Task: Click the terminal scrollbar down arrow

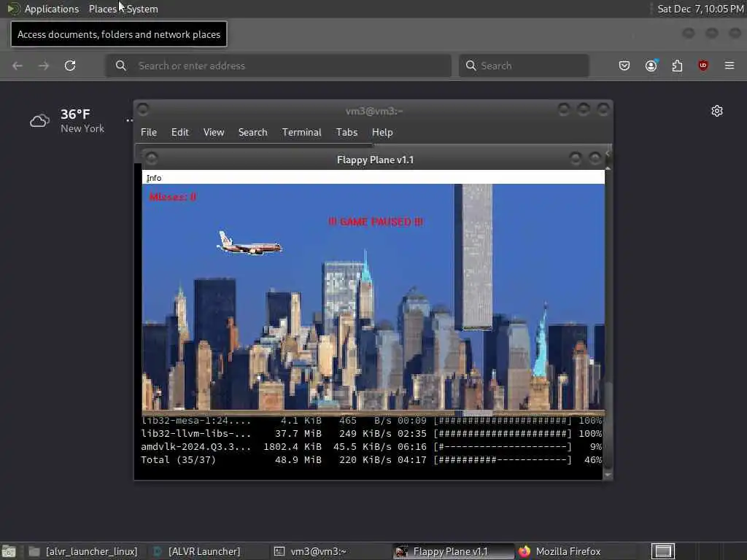Action: click(x=608, y=475)
